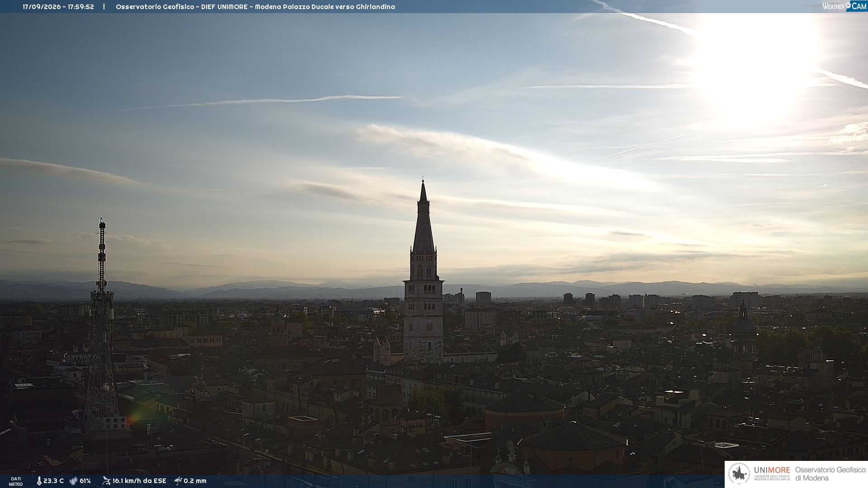Viewport: 868px width, 488px height.
Task: Click the 23.3 C temperature reading
Action: coord(54,481)
